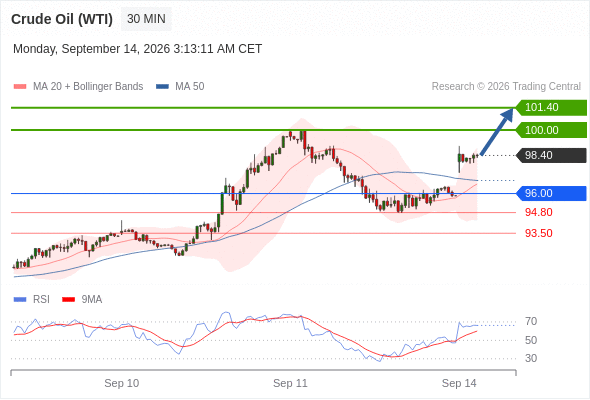The image size is (590, 400).
Task: Click the RSI 30 level label
Action: pyautogui.click(x=531, y=358)
